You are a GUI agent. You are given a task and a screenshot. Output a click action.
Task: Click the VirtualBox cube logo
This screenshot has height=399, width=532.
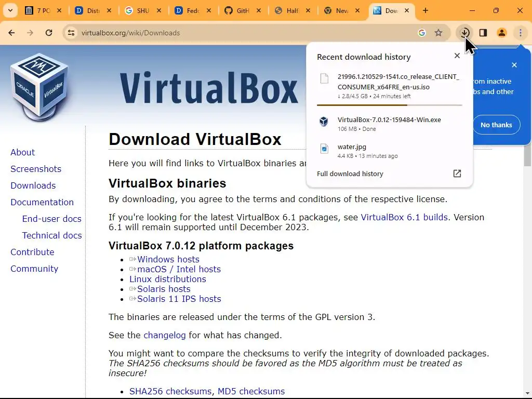(39, 87)
